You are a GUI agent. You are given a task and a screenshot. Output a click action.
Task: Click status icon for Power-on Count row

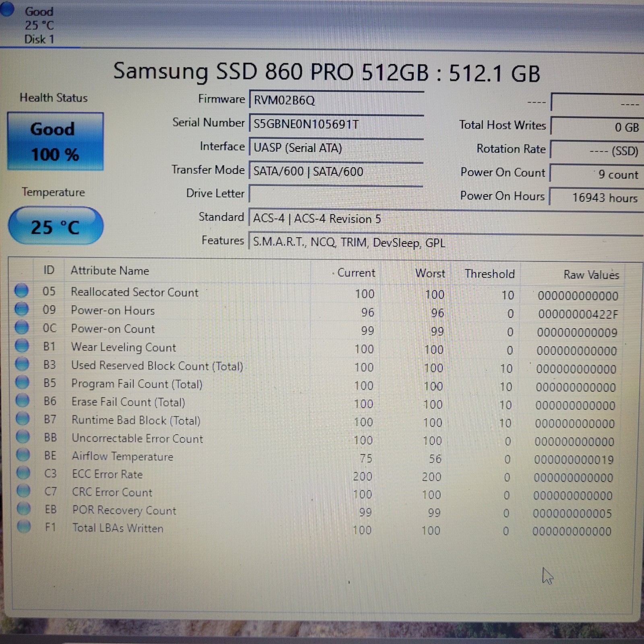point(22,328)
